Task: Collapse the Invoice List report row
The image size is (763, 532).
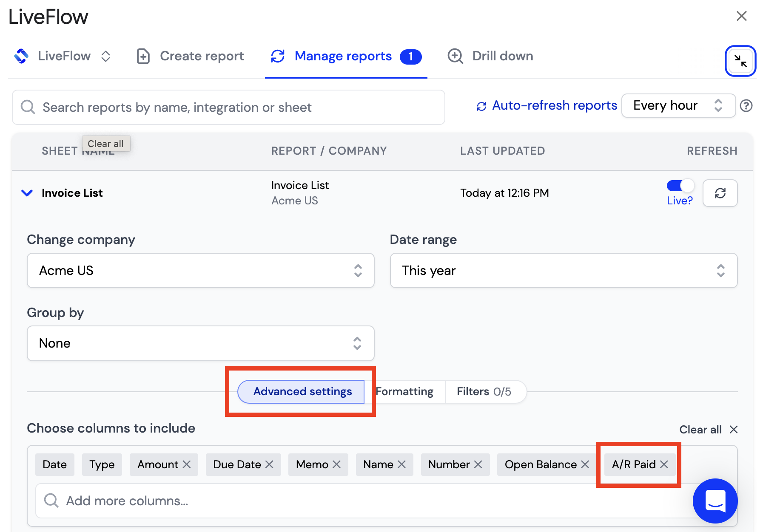Action: pos(27,193)
